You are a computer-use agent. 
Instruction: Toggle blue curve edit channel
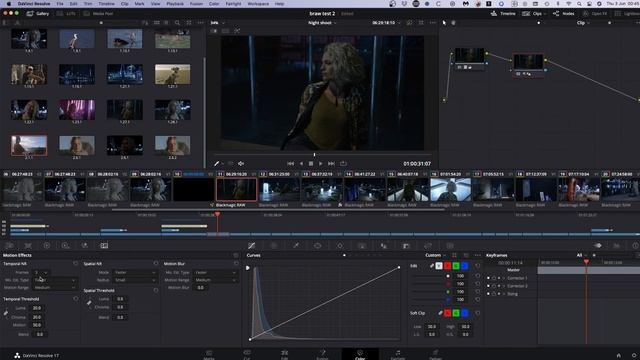(x=464, y=266)
